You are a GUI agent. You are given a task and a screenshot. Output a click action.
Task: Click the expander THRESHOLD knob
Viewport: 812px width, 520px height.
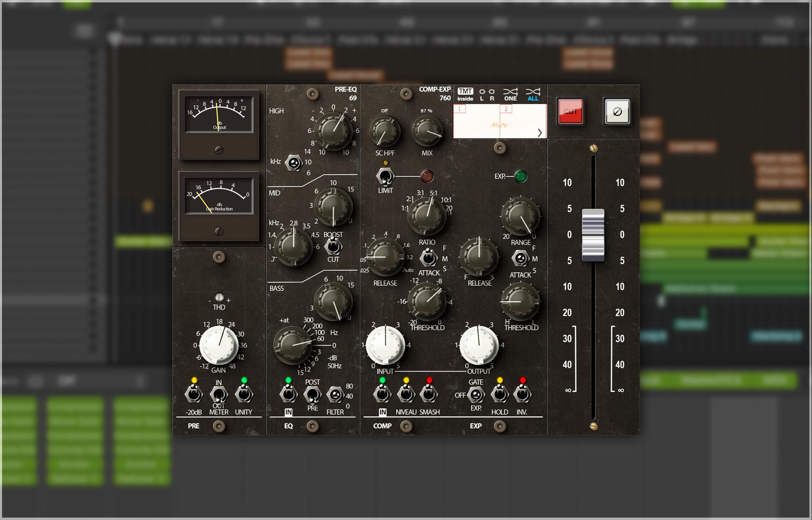click(x=520, y=301)
